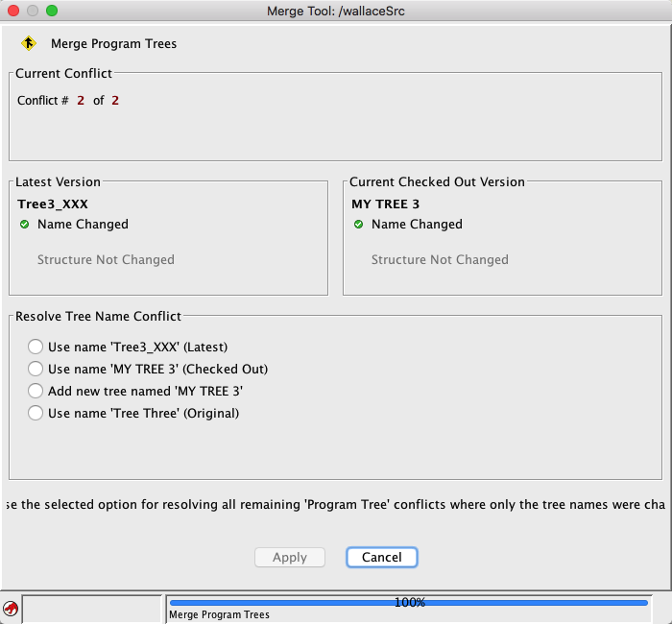Viewport: 672px width, 624px height.
Task: Click the 'Conflict # 2 of 2' text
Action: [x=68, y=101]
